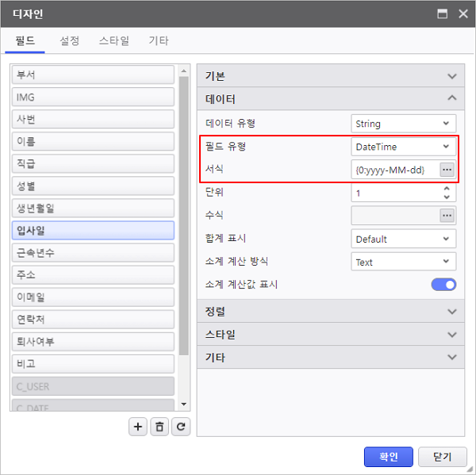Close the 디자인 dialog with X icon
The height and width of the screenshot is (475, 476).
coord(463,14)
